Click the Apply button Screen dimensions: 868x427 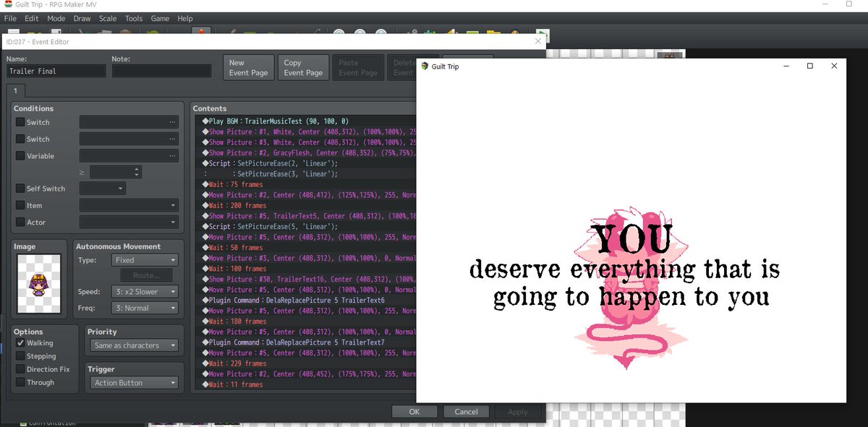(518, 412)
